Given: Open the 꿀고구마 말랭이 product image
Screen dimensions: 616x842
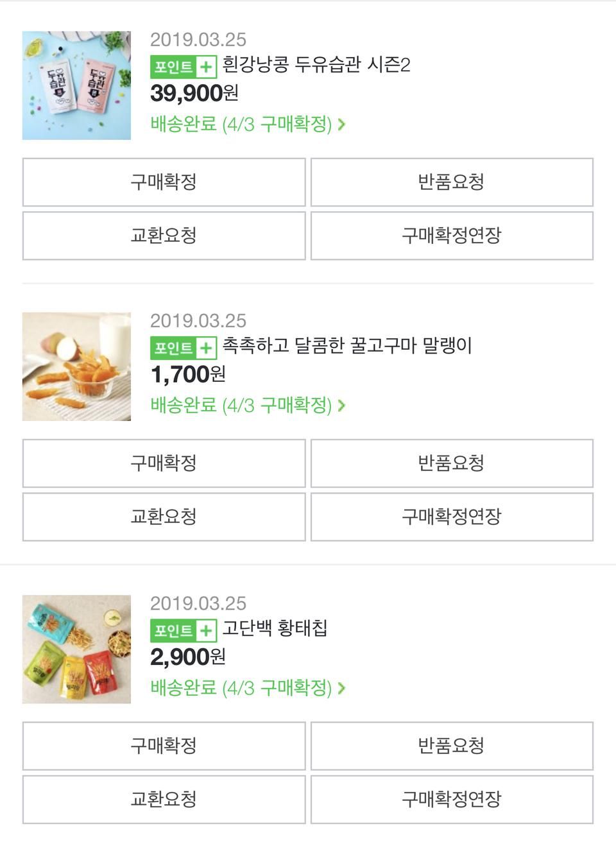Looking at the screenshot, I should 76,366.
